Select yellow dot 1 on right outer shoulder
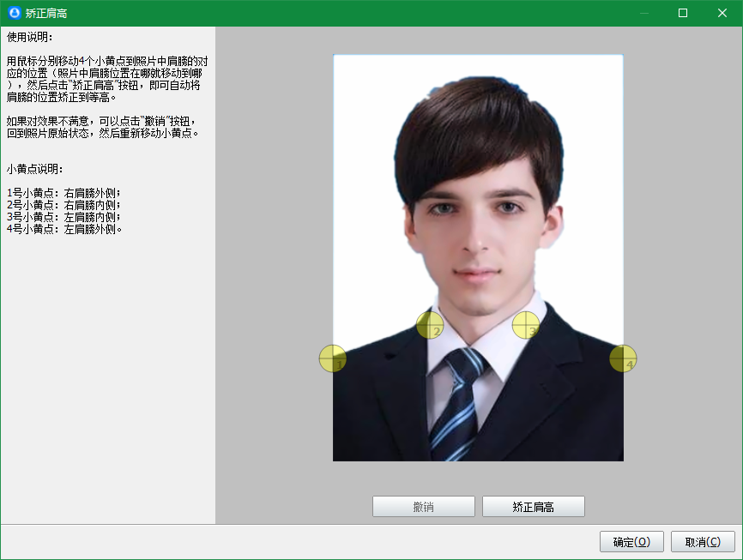 333,358
